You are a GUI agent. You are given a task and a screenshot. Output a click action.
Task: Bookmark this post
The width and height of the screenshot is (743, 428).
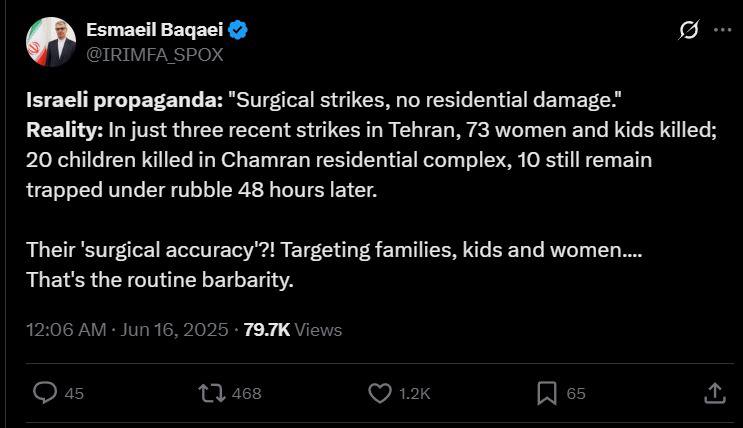(547, 393)
